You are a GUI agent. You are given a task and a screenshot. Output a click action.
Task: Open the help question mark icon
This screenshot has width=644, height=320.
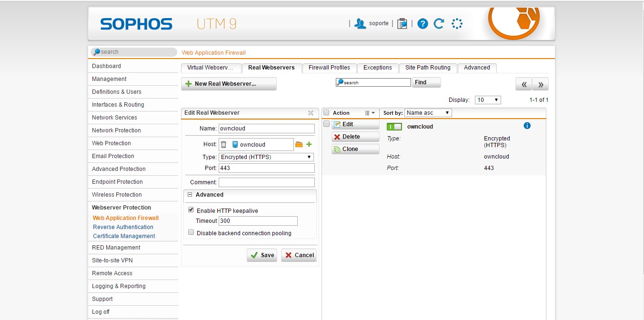[423, 23]
